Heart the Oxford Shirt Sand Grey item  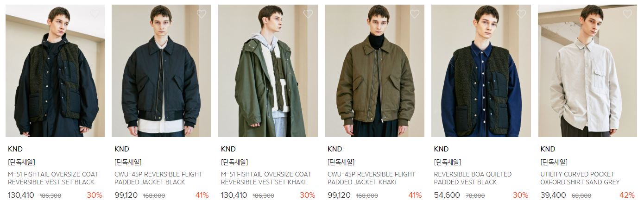(628, 14)
